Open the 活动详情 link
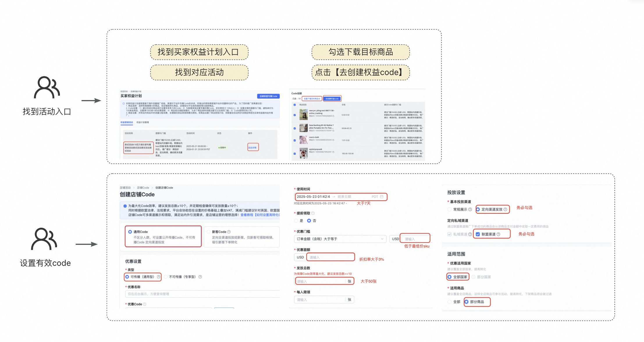Viewport: 644px width, 342px height. tap(252, 147)
